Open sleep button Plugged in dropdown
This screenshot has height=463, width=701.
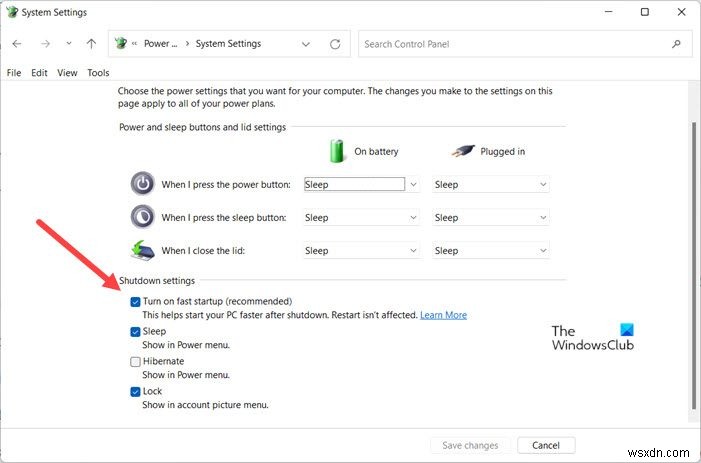click(x=490, y=217)
